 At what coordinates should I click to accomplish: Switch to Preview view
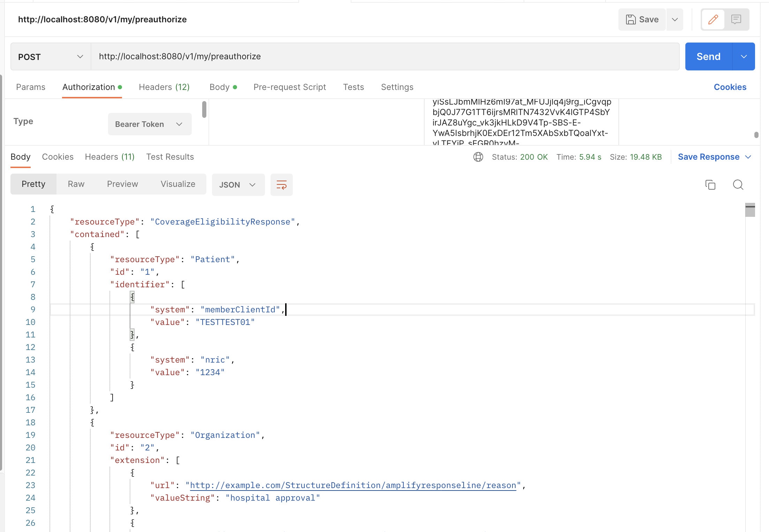122,184
